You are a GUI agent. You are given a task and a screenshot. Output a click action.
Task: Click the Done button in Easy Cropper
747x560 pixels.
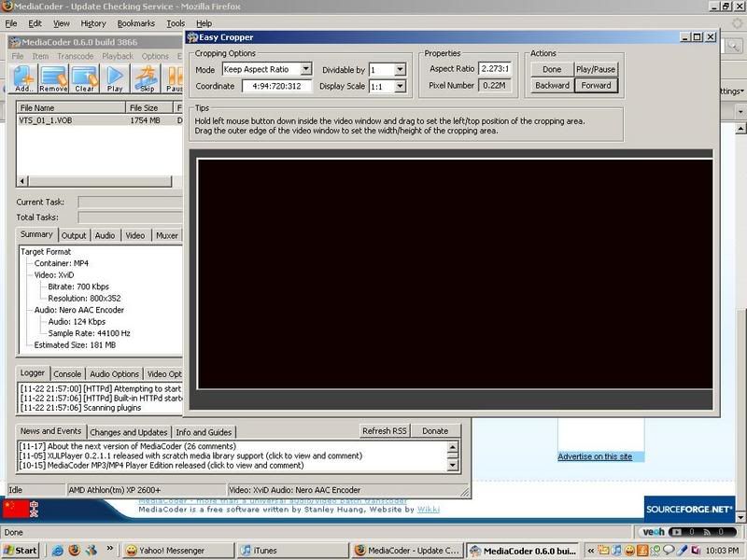(x=552, y=69)
